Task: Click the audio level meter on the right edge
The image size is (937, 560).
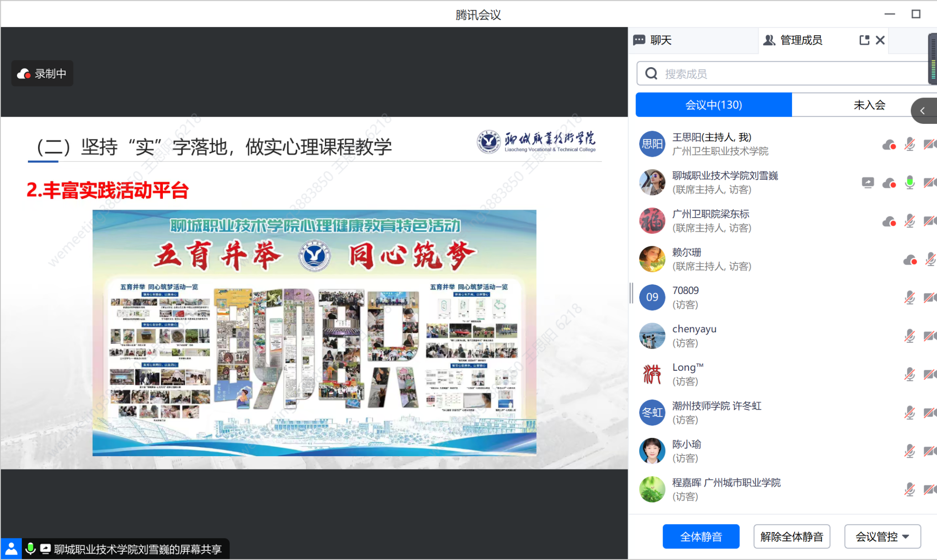Action: tap(933, 59)
